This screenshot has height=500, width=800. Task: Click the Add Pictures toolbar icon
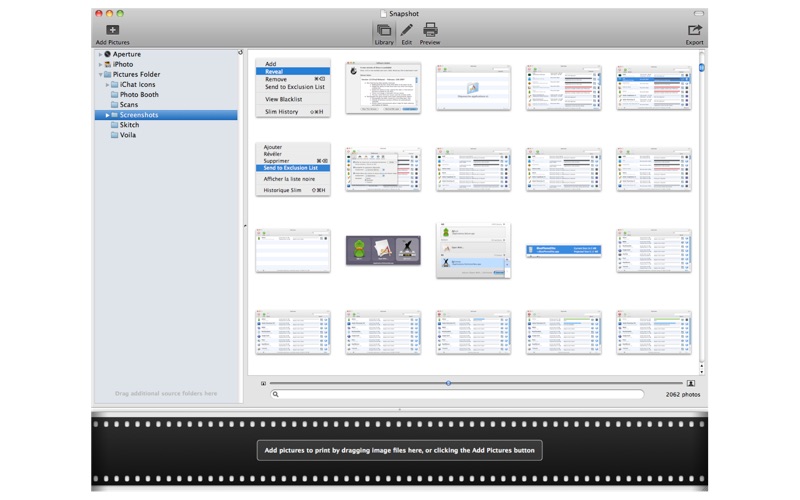[112, 30]
